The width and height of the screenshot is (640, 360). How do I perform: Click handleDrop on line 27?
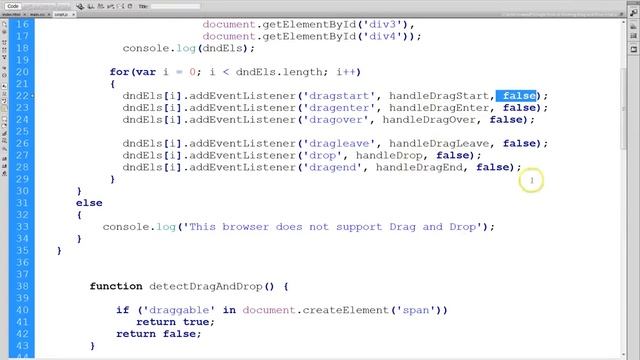point(389,155)
